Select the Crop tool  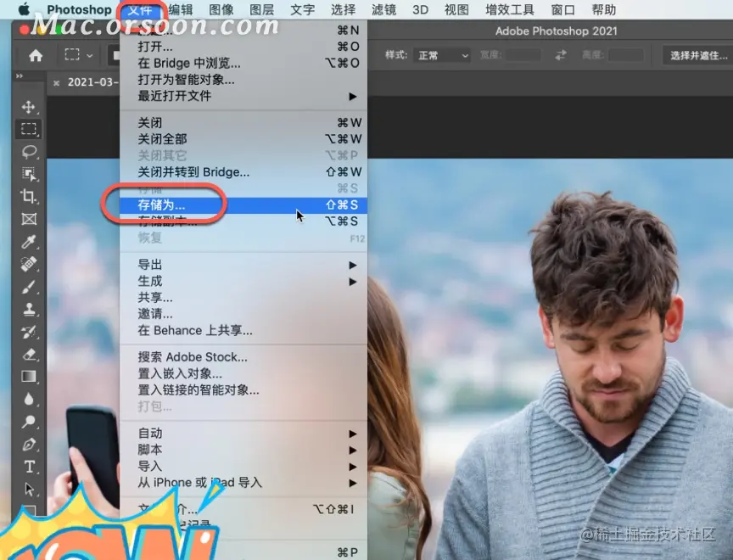[x=29, y=196]
